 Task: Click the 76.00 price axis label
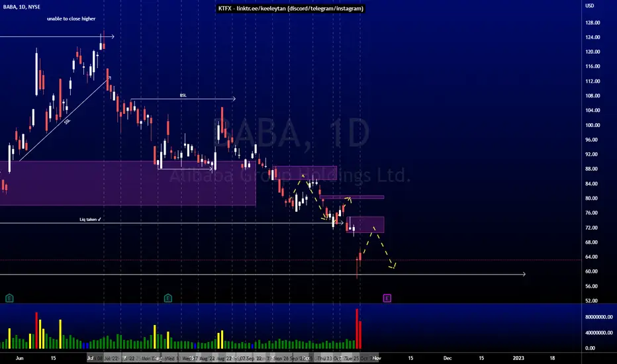[591, 213]
